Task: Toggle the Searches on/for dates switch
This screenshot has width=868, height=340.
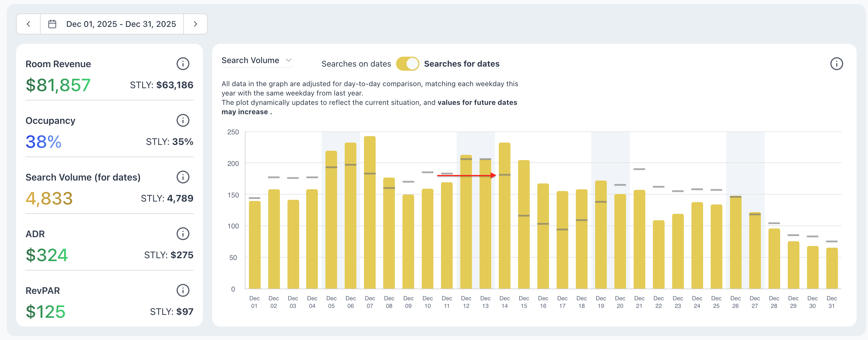Action: click(407, 64)
